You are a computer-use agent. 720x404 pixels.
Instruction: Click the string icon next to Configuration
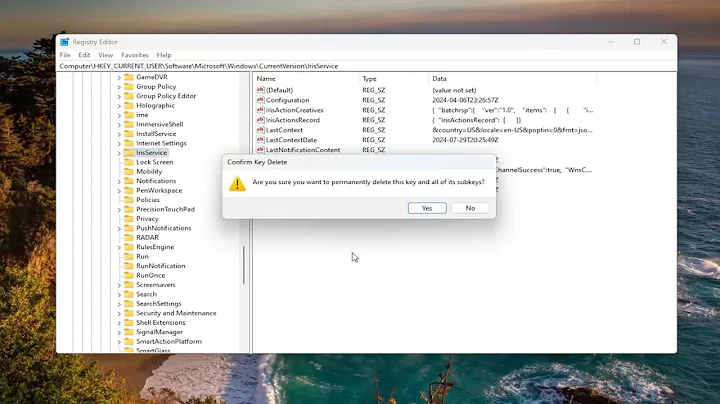[260, 100]
